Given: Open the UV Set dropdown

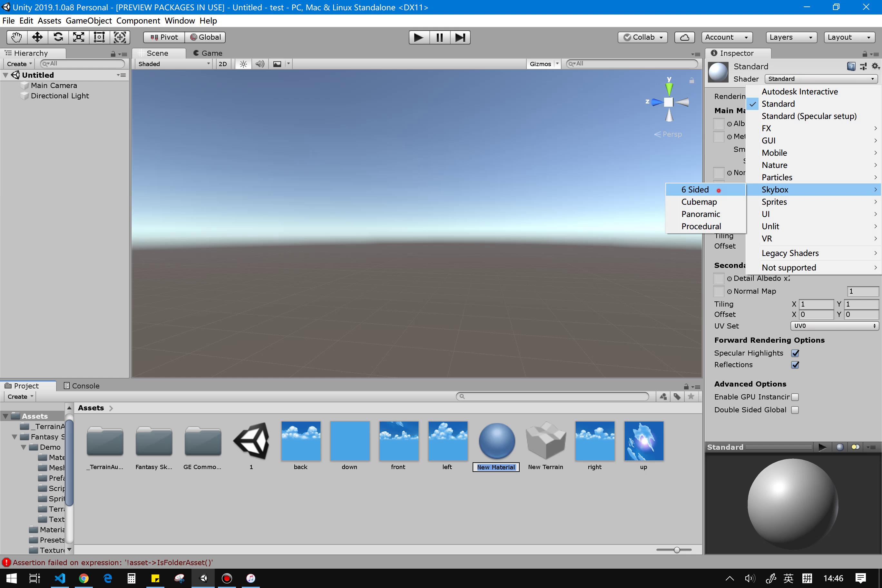Looking at the screenshot, I should tap(834, 326).
